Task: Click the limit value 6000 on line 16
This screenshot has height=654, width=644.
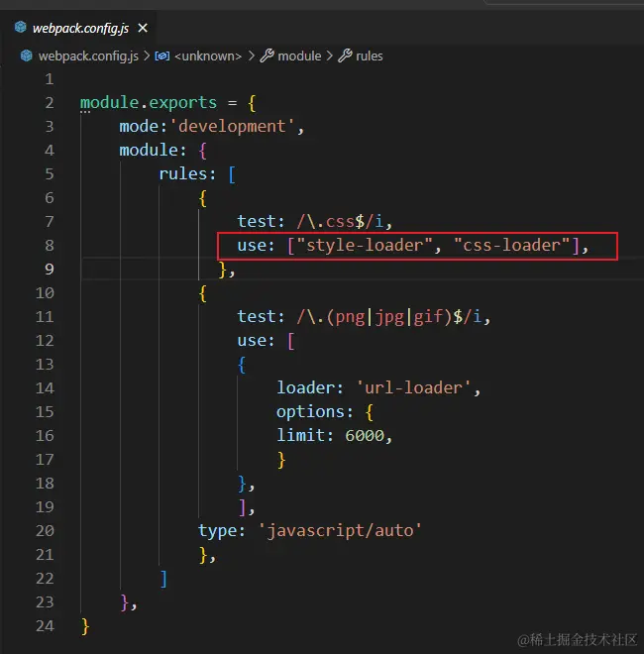Action: [x=365, y=436]
